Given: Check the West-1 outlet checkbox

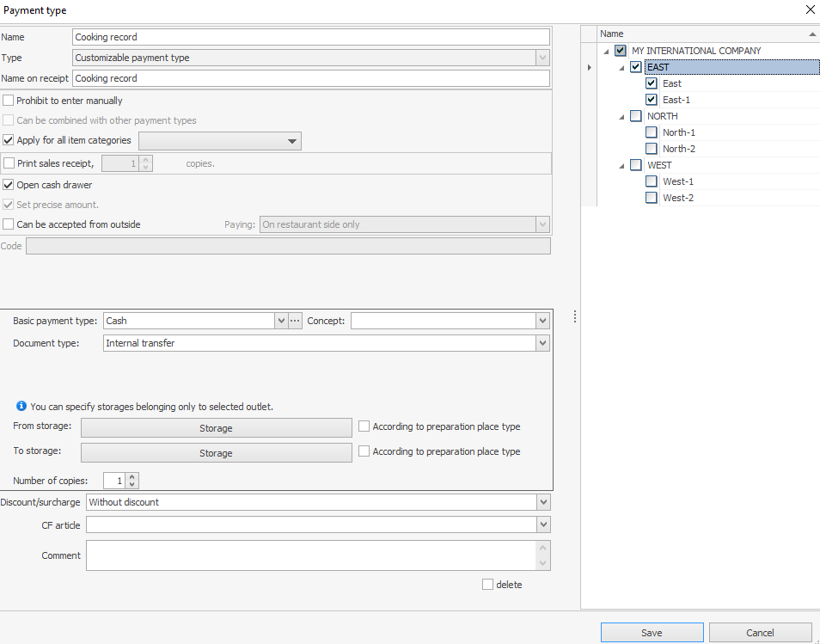Looking at the screenshot, I should pos(652,181).
